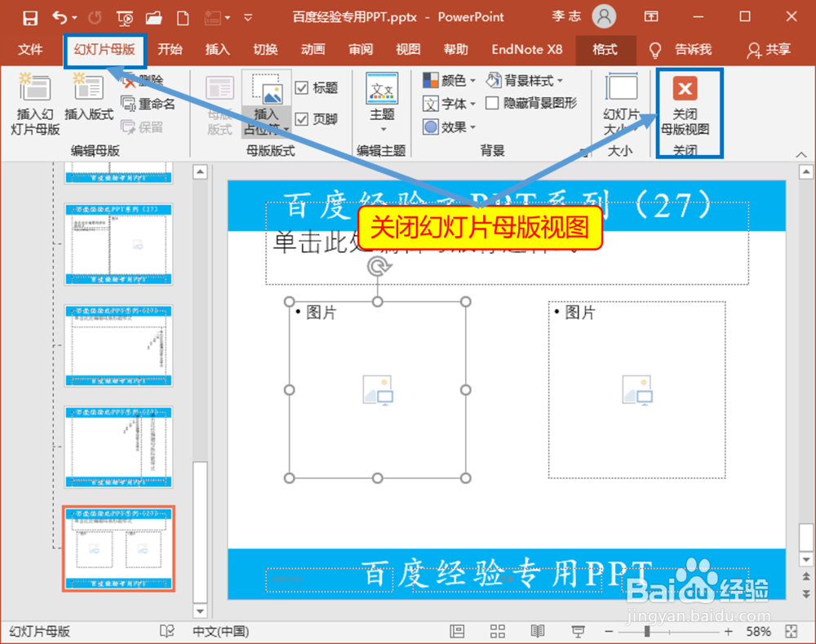
Task: Open Customize Quick Access Toolbar arrow
Action: click(248, 18)
